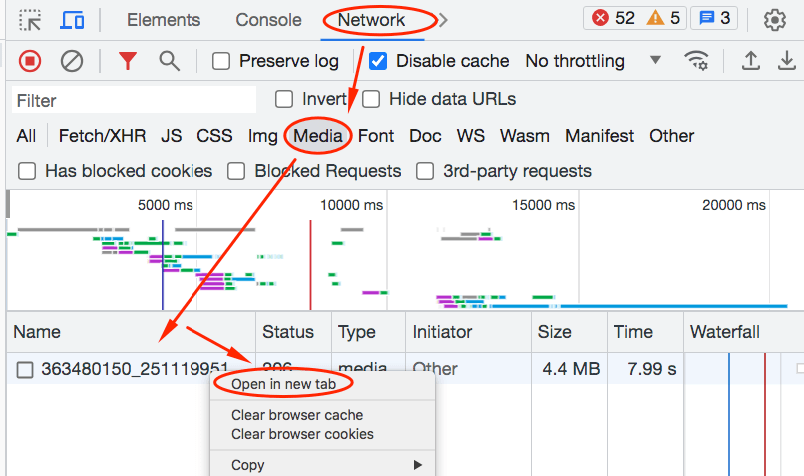Open network conditions wifi icon

click(696, 61)
